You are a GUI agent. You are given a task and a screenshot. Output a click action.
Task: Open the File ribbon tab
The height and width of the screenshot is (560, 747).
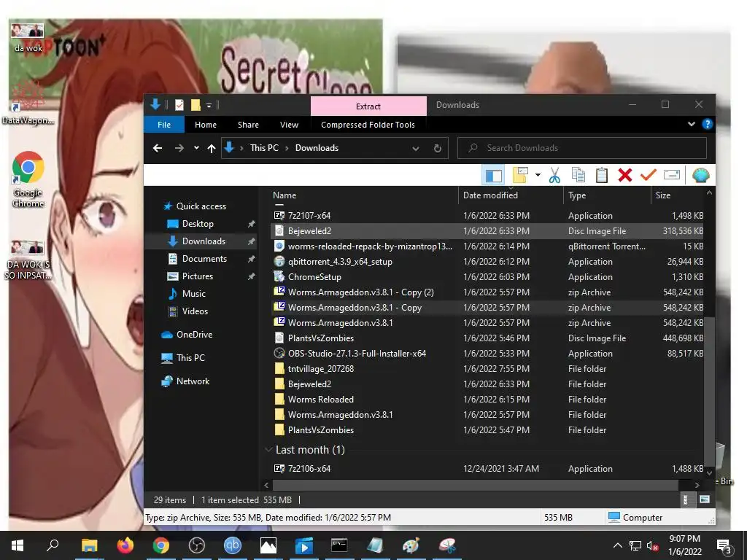point(164,125)
